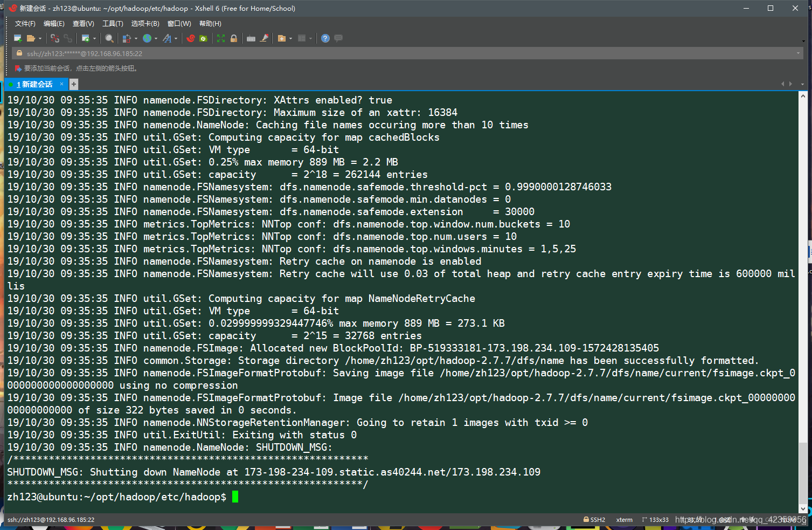The width and height of the screenshot is (812, 530).
Task: Click the feedback speech bubble icon
Action: point(338,38)
